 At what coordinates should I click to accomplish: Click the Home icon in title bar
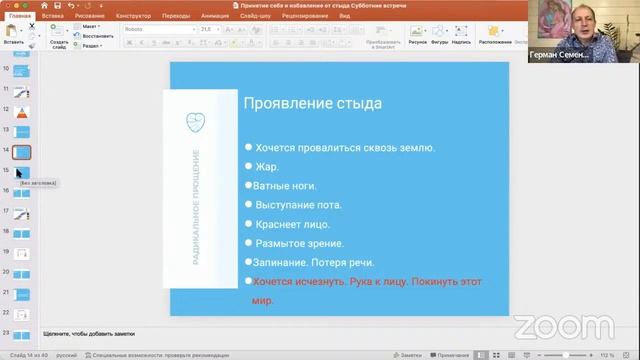click(44, 6)
